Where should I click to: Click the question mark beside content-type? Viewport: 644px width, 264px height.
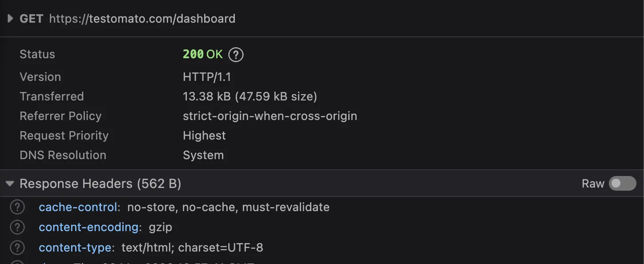[x=17, y=248]
